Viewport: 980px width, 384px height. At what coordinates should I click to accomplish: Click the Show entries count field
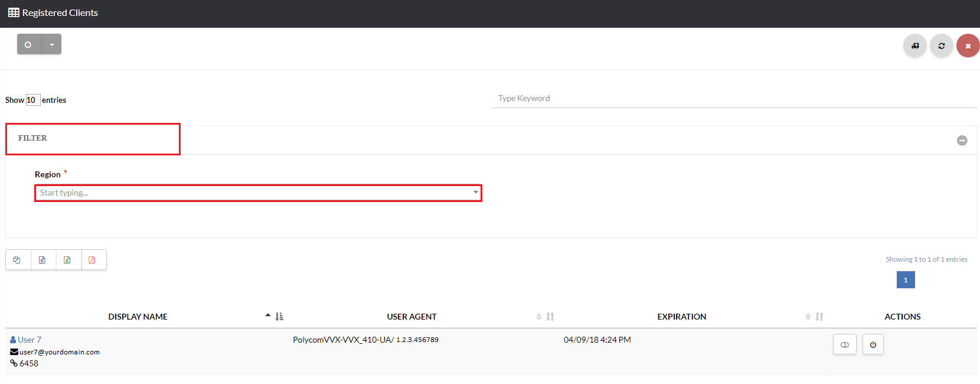click(32, 100)
